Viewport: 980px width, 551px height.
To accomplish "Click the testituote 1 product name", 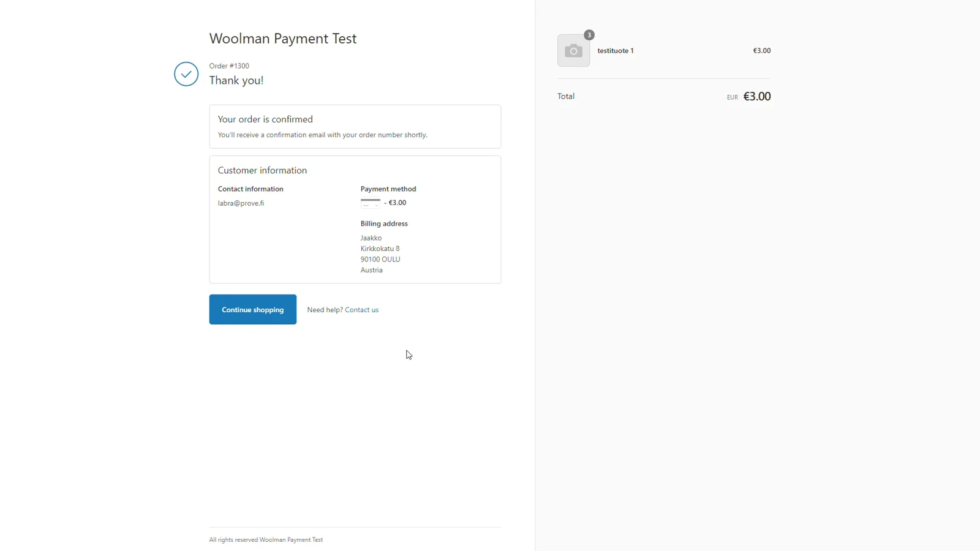I will pos(616,51).
